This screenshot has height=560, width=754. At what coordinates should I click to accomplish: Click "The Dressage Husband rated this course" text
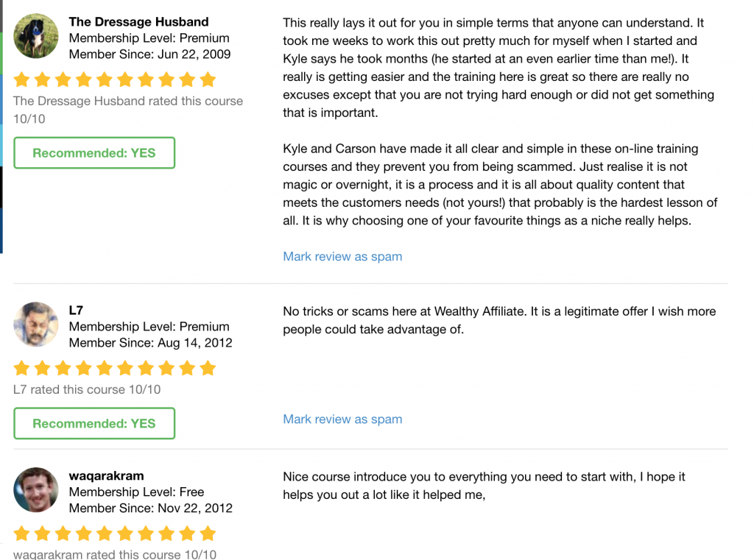point(127,102)
